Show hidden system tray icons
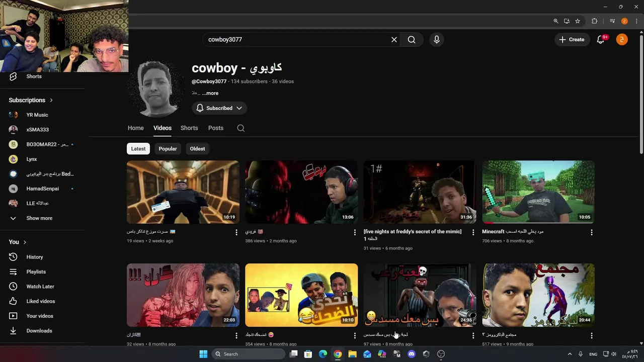644x362 pixels. point(570,354)
